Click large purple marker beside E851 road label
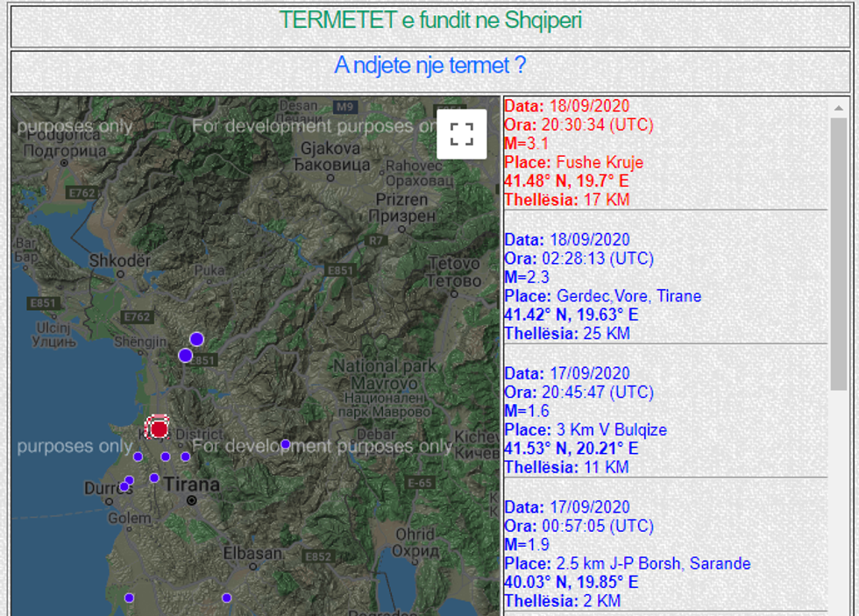The height and width of the screenshot is (616, 859). (185, 355)
